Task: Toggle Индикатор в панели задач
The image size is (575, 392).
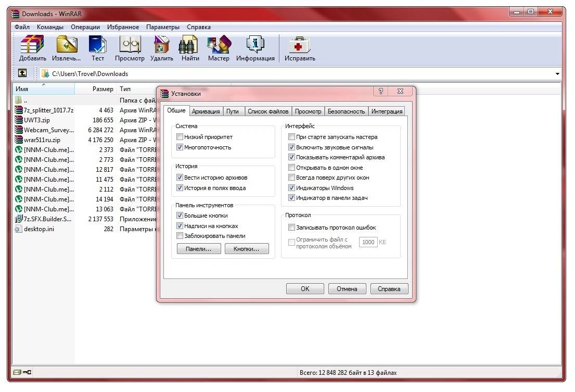Action: [x=291, y=198]
